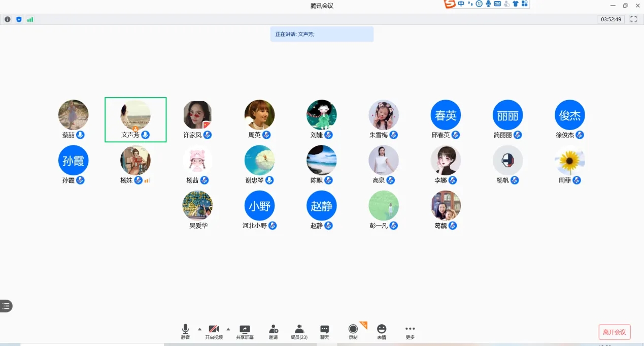The height and width of the screenshot is (346, 644).
Task: Turn on camera with 开启视频
Action: tap(214, 329)
